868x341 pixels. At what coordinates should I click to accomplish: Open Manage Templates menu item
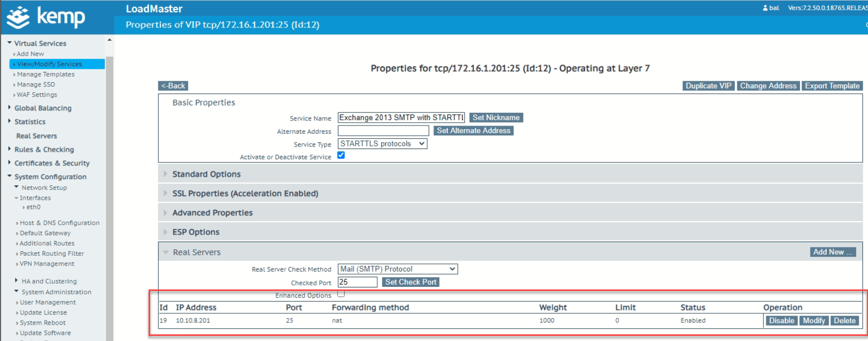tap(45, 75)
